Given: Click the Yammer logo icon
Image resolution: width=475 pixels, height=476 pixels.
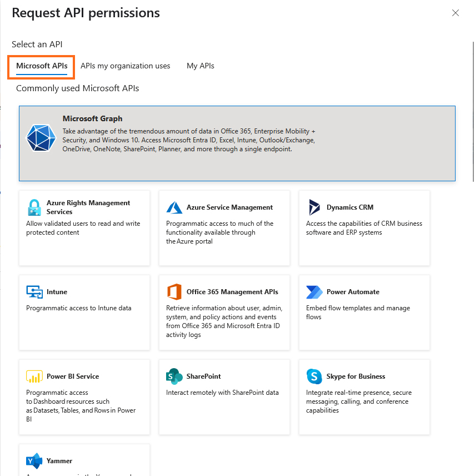Looking at the screenshot, I should (x=34, y=461).
